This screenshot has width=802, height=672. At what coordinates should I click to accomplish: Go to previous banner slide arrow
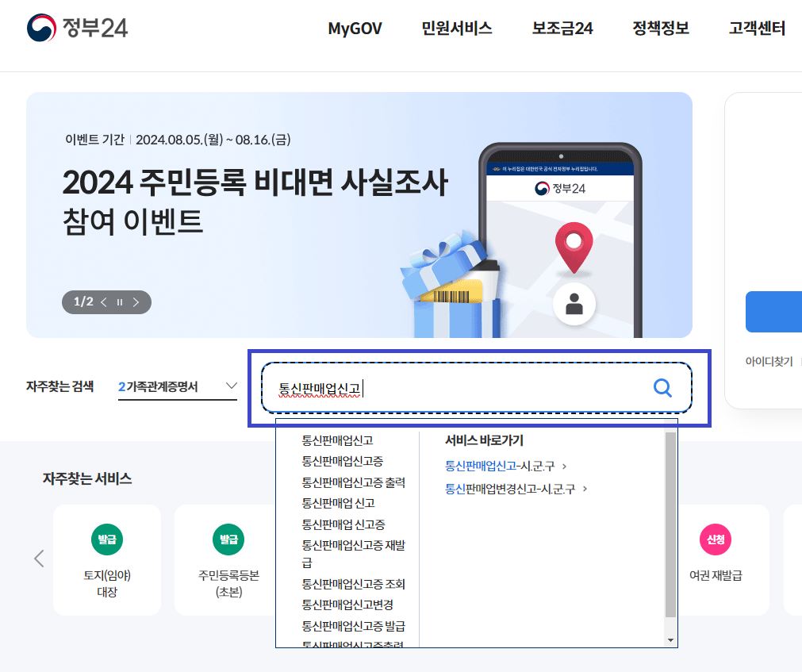[x=104, y=302]
